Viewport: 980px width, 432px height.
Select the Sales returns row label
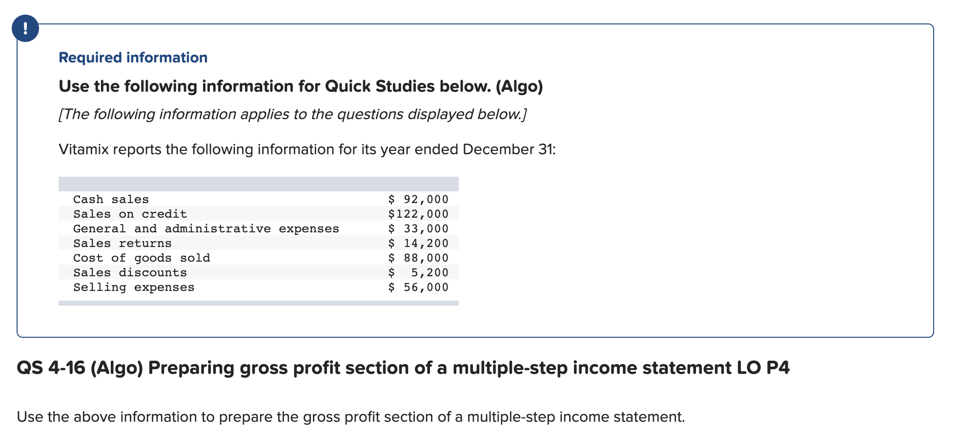point(122,243)
